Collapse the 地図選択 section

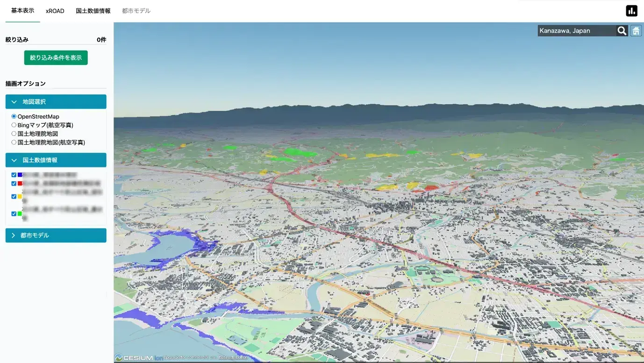point(56,101)
